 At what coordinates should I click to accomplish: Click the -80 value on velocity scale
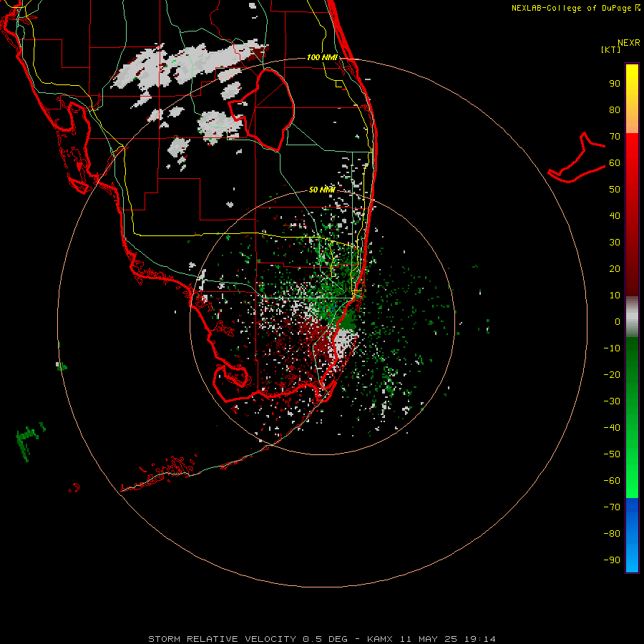click(612, 534)
